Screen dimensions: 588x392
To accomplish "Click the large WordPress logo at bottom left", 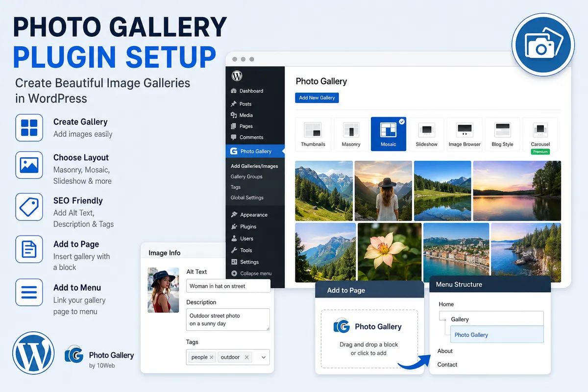I will [x=33, y=353].
